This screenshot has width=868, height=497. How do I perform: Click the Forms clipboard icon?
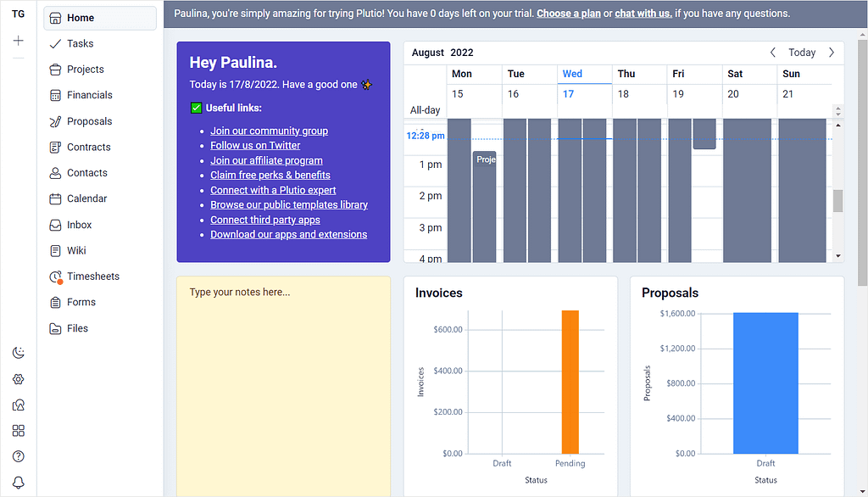point(55,303)
